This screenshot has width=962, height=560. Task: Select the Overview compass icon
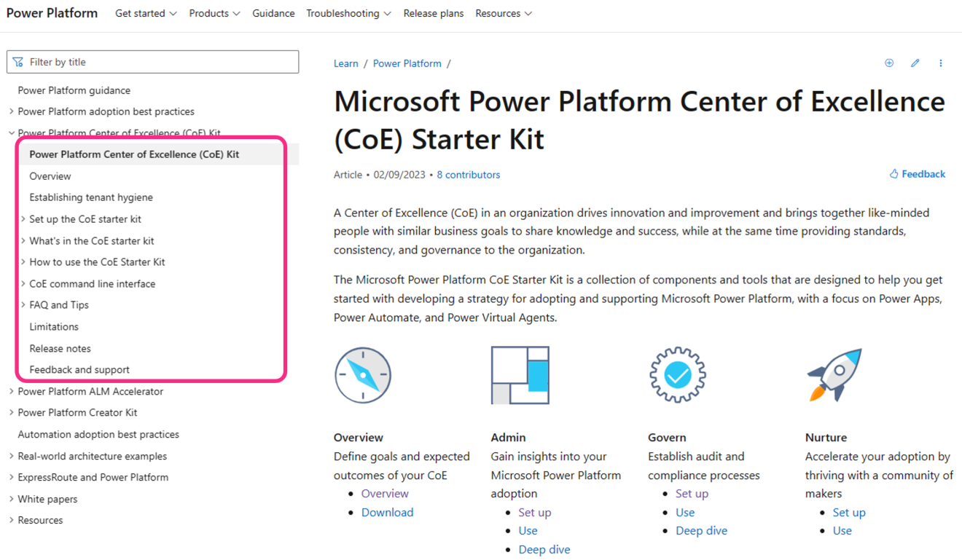[x=363, y=375]
